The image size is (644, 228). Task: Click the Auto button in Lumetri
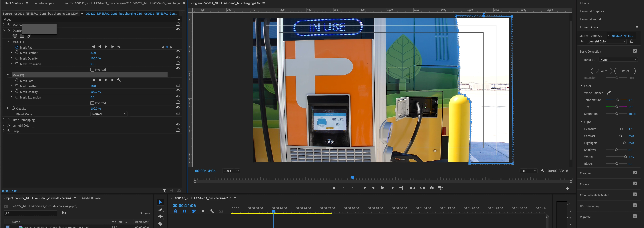coord(601,71)
